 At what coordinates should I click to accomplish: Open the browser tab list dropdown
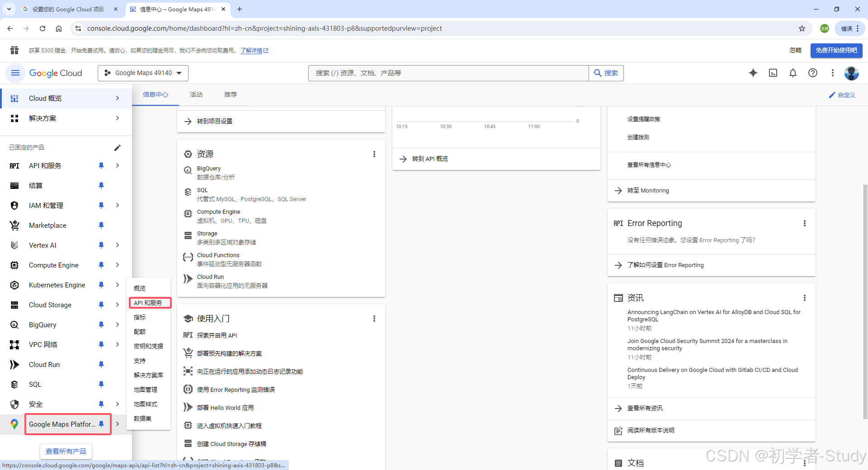[9, 9]
